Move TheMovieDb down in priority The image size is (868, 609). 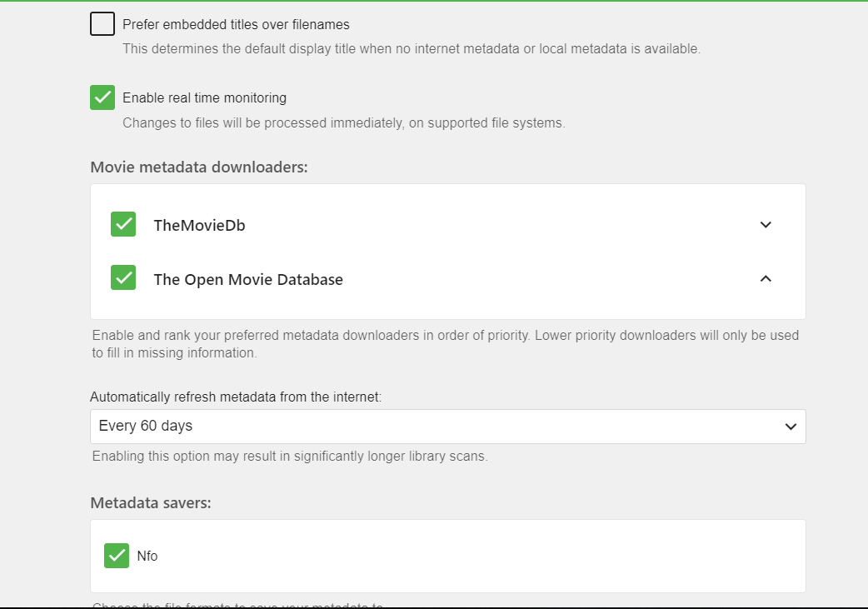[x=766, y=225]
